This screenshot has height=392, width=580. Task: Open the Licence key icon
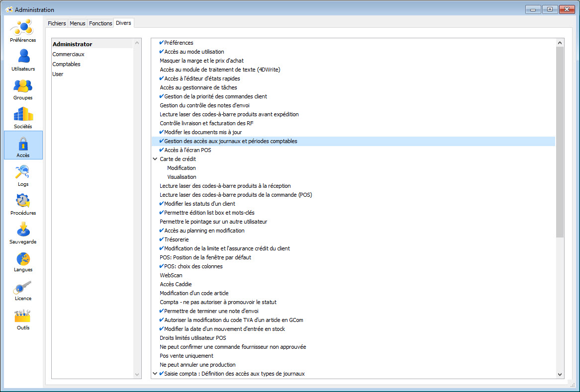point(23,287)
